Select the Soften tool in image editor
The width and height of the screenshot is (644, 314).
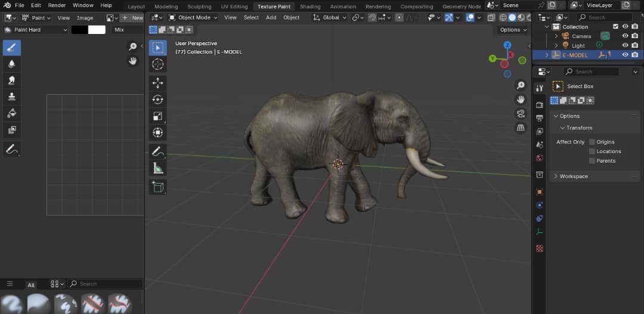[x=12, y=64]
